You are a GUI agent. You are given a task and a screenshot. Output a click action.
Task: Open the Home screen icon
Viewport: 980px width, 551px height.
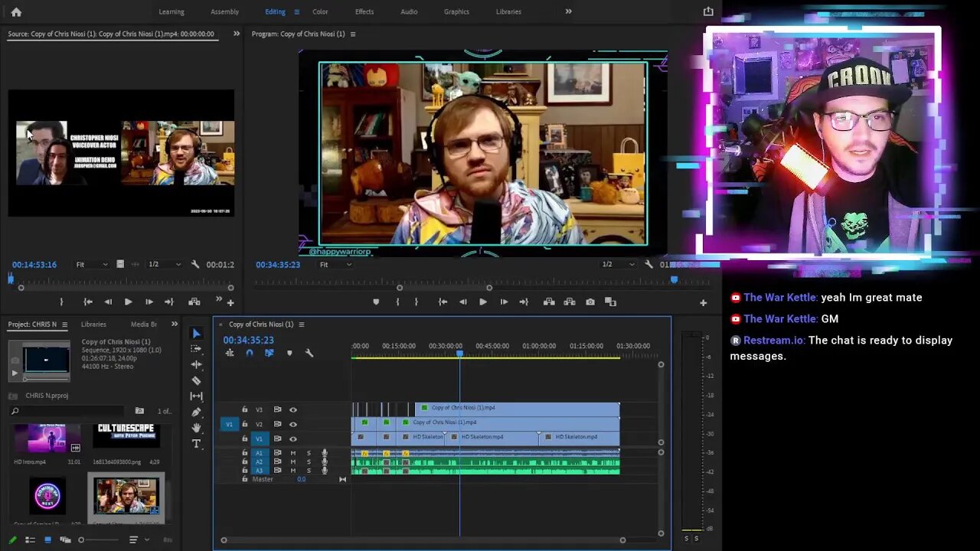pos(16,11)
